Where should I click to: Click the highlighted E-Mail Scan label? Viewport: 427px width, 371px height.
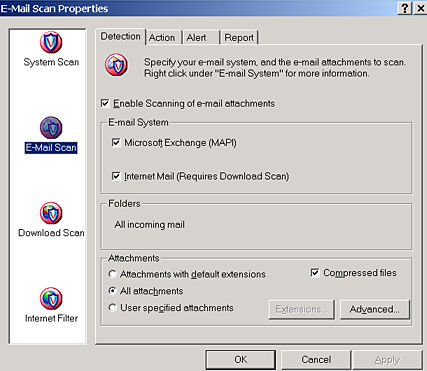click(x=51, y=147)
